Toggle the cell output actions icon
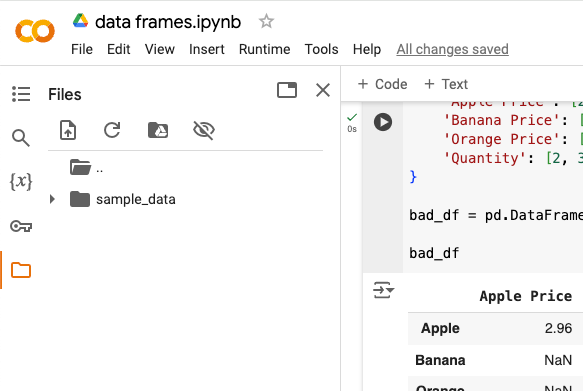The width and height of the screenshot is (583, 391). point(383,290)
